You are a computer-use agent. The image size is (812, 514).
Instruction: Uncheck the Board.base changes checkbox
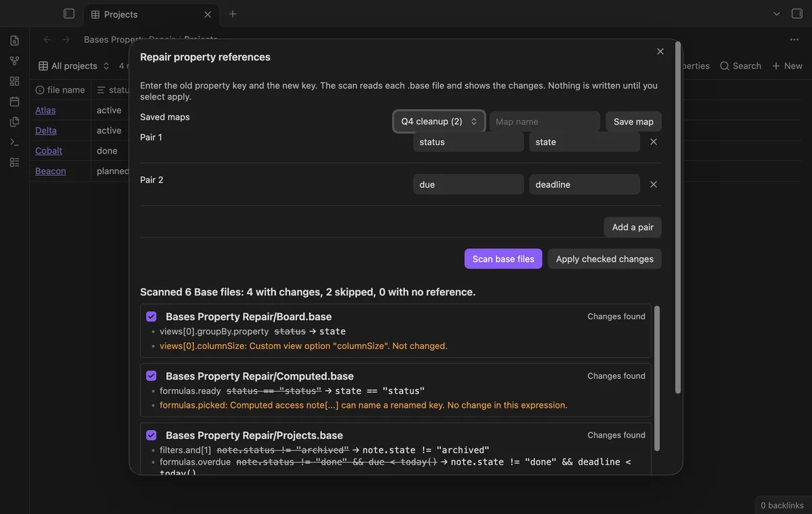pos(152,317)
